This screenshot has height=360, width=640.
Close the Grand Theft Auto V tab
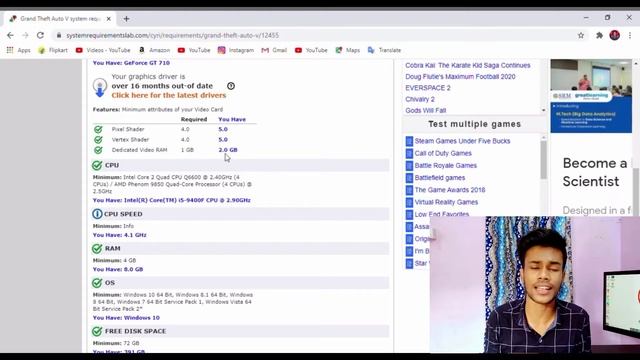click(x=109, y=19)
